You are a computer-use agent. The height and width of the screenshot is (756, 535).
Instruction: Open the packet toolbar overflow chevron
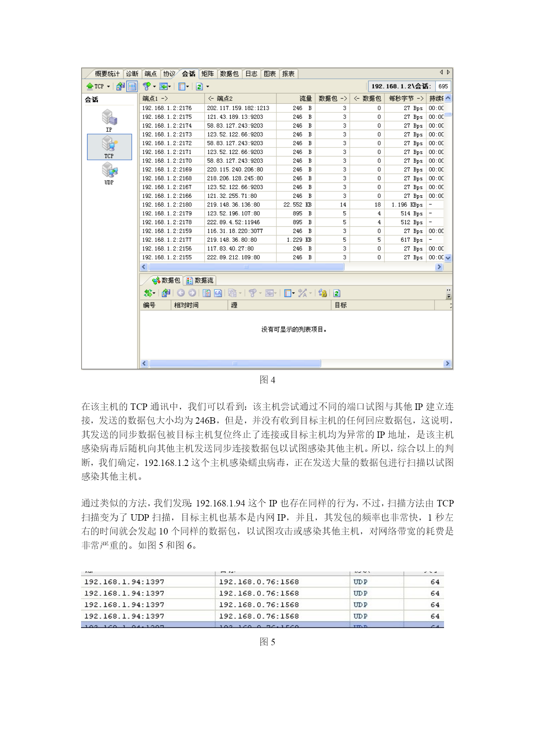coord(449,294)
